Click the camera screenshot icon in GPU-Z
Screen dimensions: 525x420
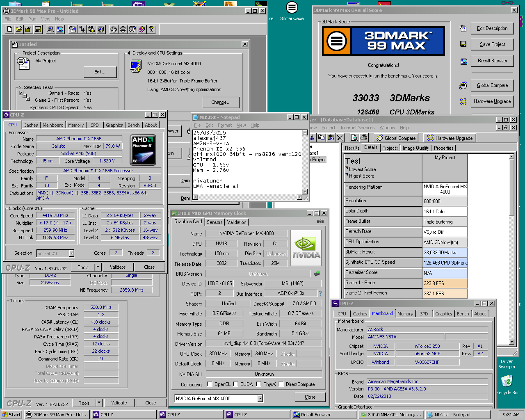pos(320,222)
